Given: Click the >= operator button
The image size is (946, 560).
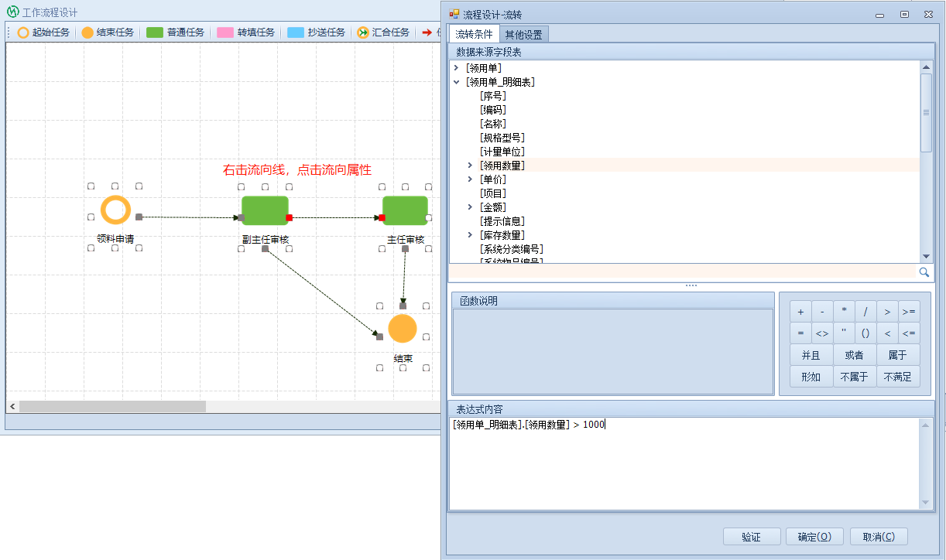Looking at the screenshot, I should [x=909, y=312].
